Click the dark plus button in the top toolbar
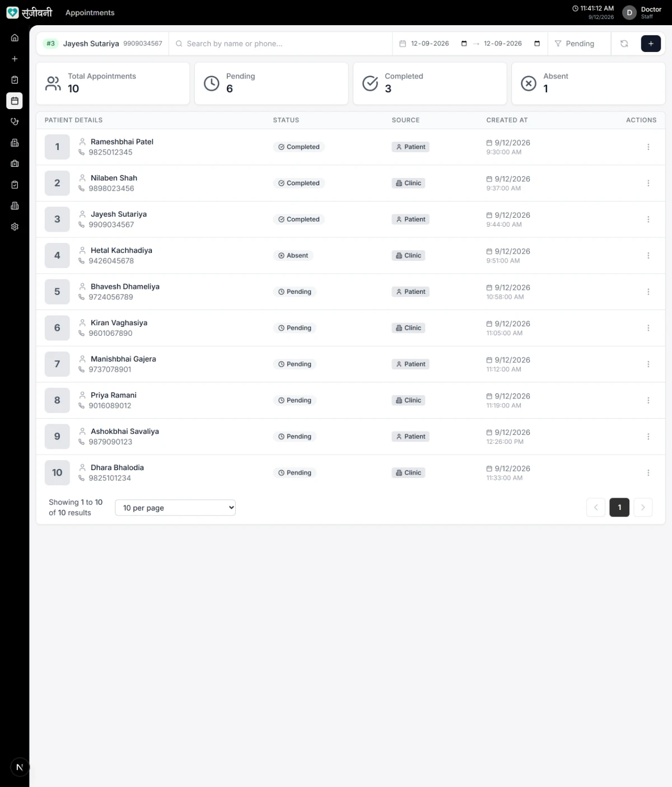 (x=651, y=44)
